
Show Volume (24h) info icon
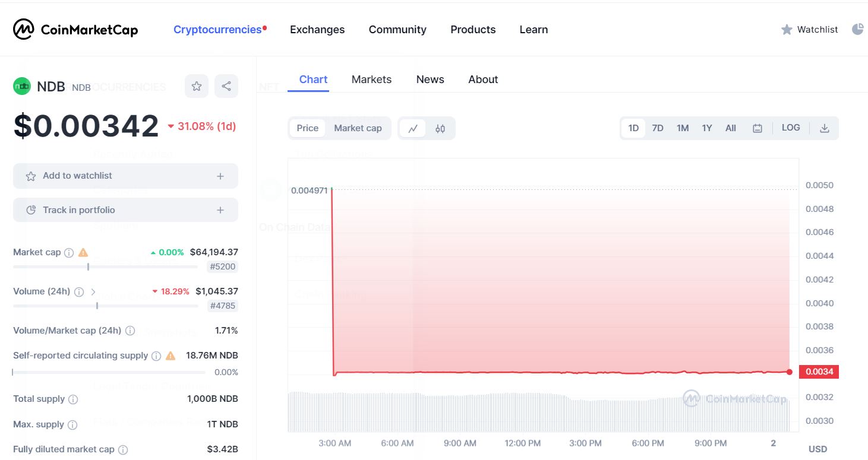point(79,292)
